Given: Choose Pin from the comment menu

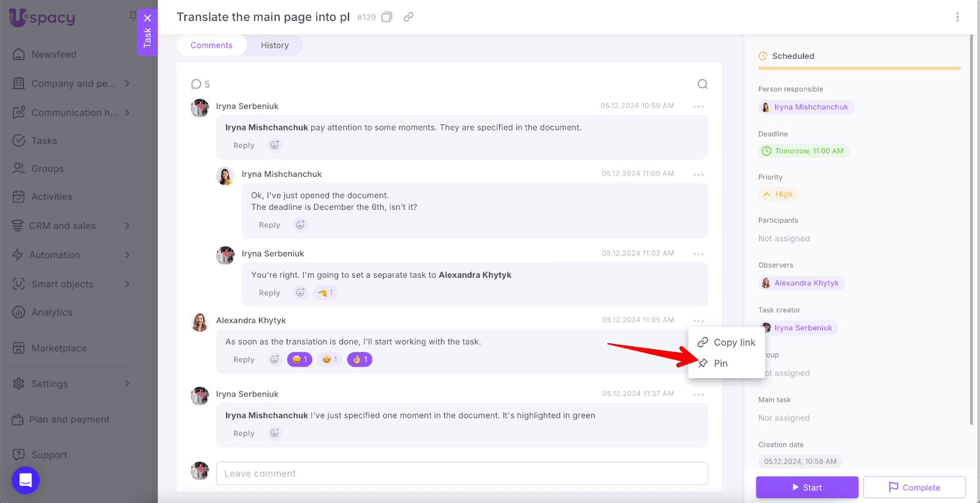Looking at the screenshot, I should [x=720, y=363].
